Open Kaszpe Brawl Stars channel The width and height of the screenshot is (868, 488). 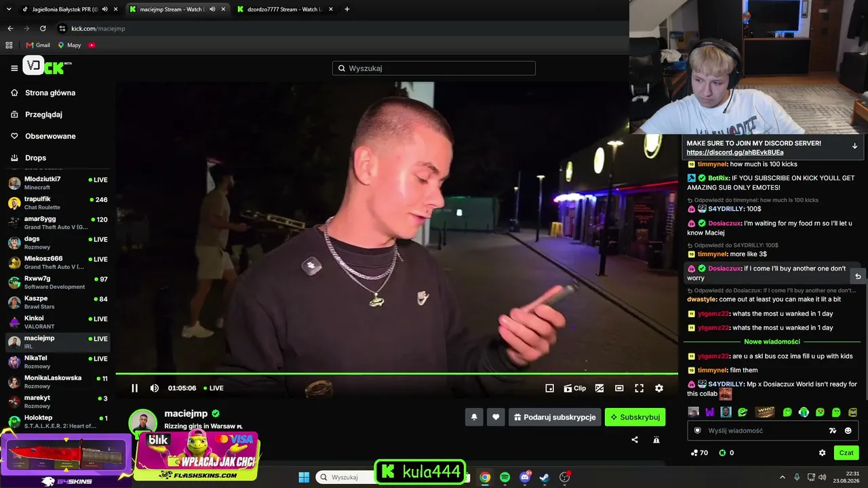tap(58, 302)
